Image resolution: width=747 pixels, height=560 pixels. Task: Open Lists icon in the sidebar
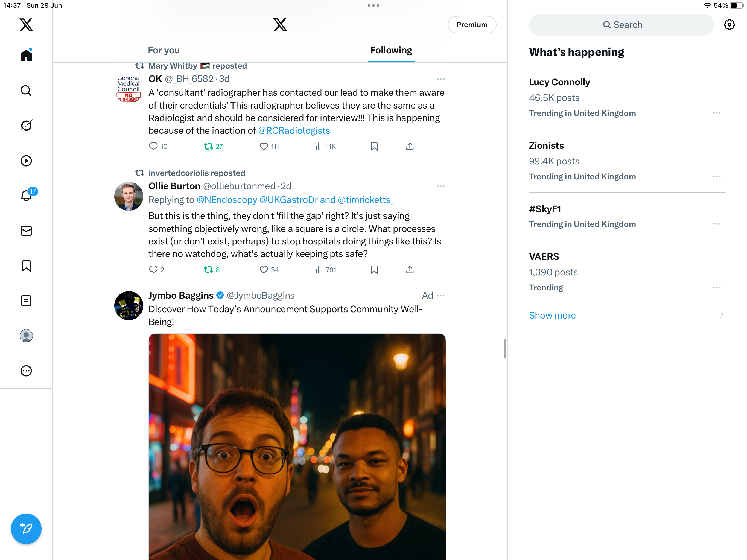click(26, 301)
